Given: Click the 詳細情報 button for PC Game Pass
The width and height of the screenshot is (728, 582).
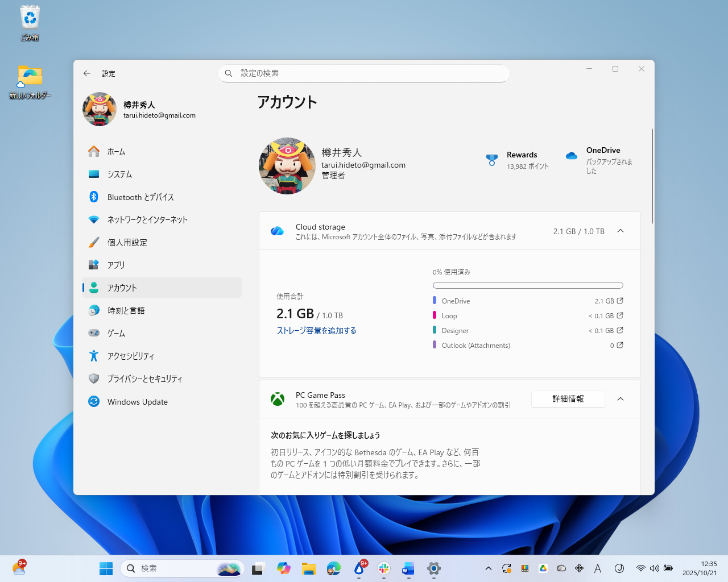Looking at the screenshot, I should click(568, 399).
